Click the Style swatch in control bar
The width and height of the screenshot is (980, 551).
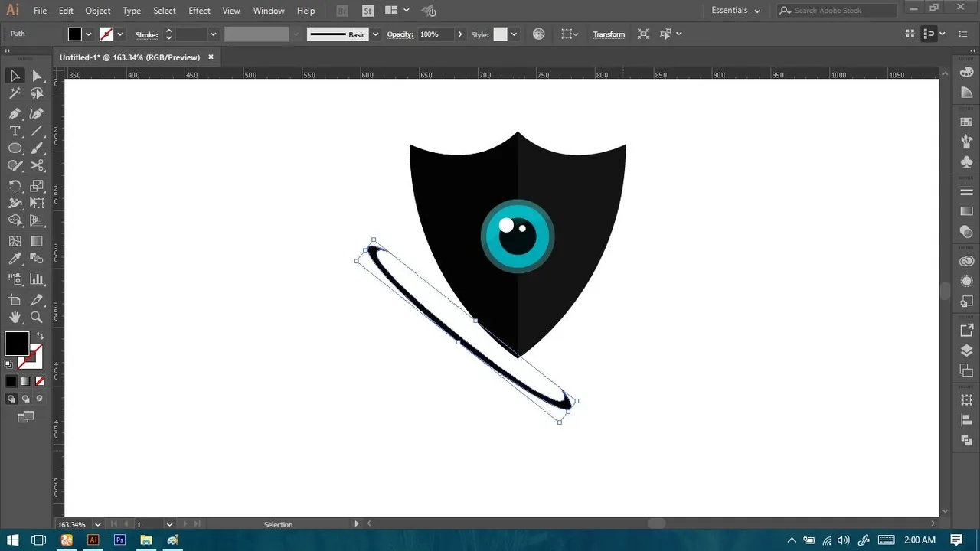click(x=500, y=34)
